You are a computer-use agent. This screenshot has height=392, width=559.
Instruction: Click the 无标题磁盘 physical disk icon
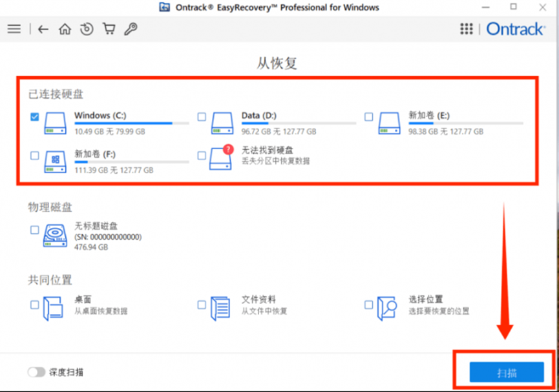coord(55,236)
